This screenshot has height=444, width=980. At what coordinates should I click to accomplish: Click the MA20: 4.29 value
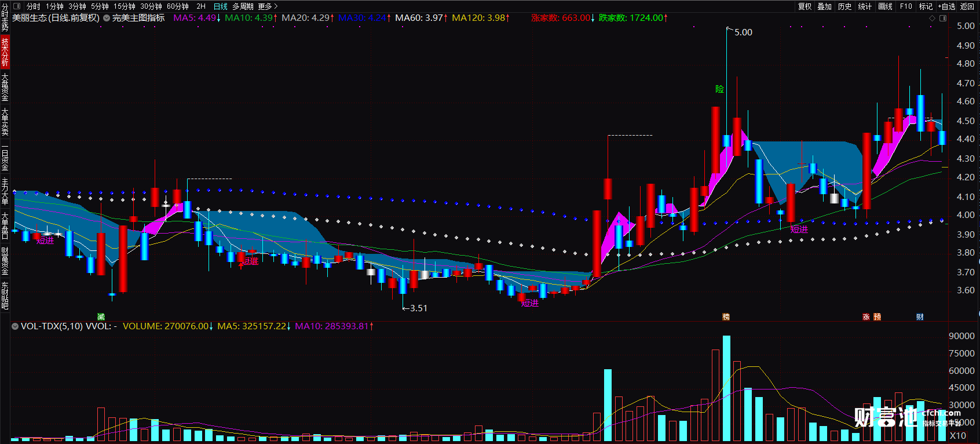(308, 18)
